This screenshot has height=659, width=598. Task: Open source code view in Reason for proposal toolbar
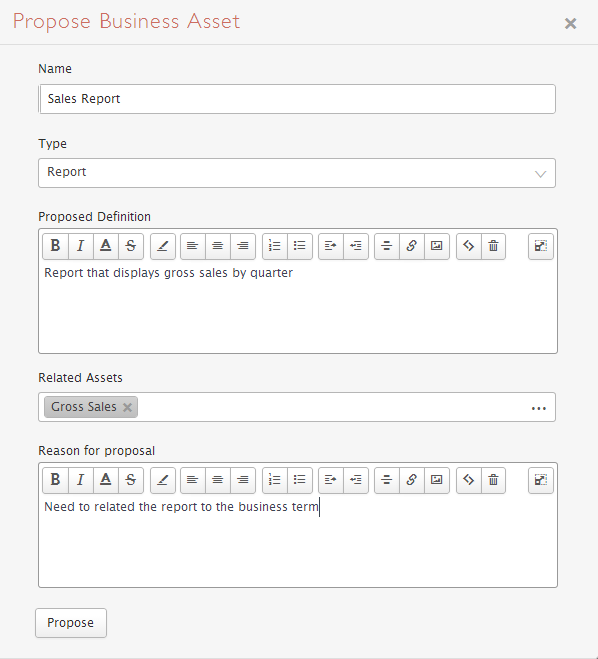(x=469, y=480)
